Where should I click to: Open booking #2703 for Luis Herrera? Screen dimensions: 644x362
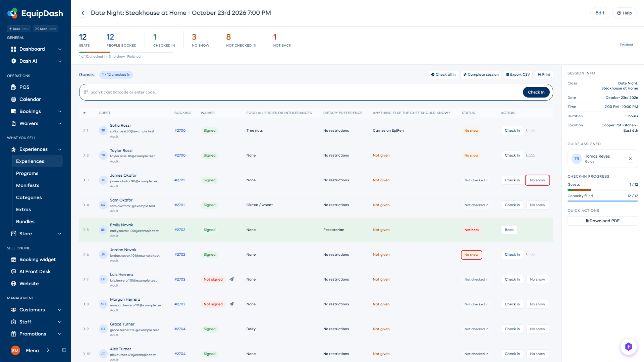point(180,279)
